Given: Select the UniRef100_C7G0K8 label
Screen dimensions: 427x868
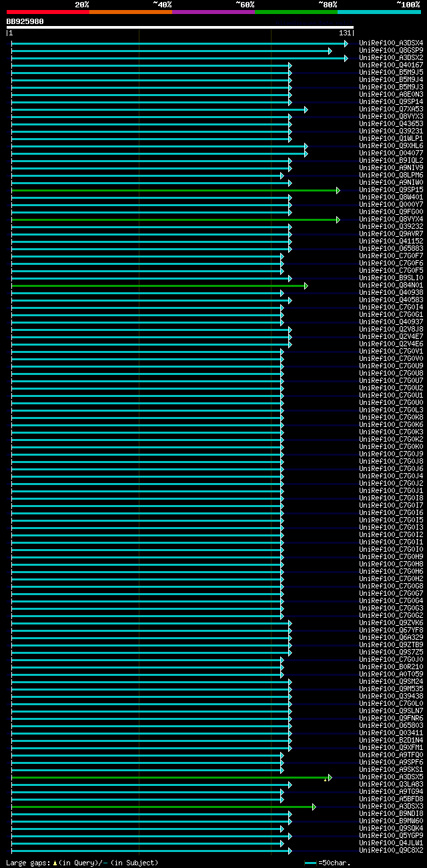Looking at the screenshot, I should coord(391,418).
